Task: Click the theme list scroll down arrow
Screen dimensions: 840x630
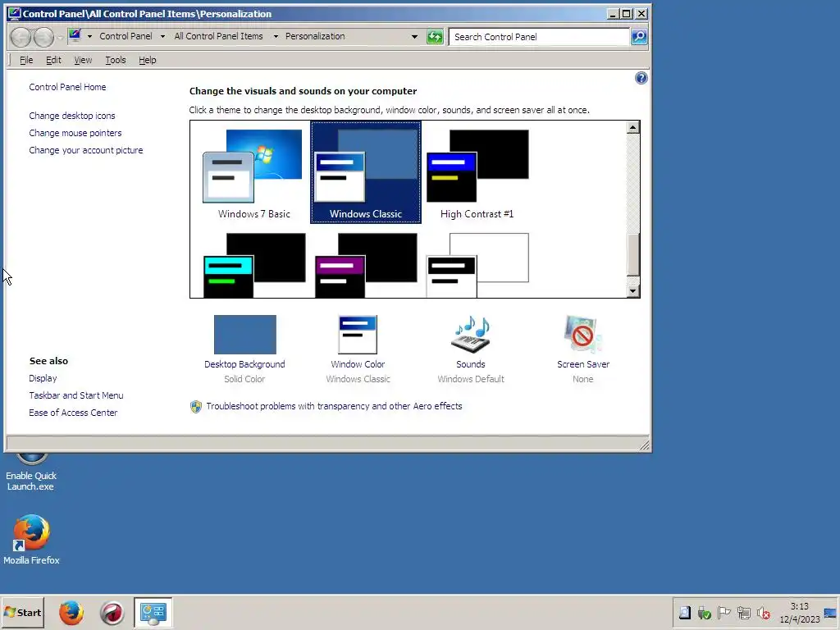Action: tap(632, 291)
